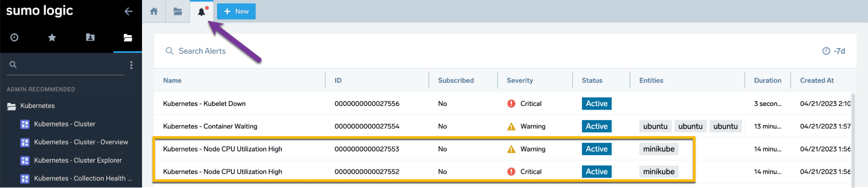Sort by the Severity column header
Viewport: 868px width, 188px height.
coord(520,81)
